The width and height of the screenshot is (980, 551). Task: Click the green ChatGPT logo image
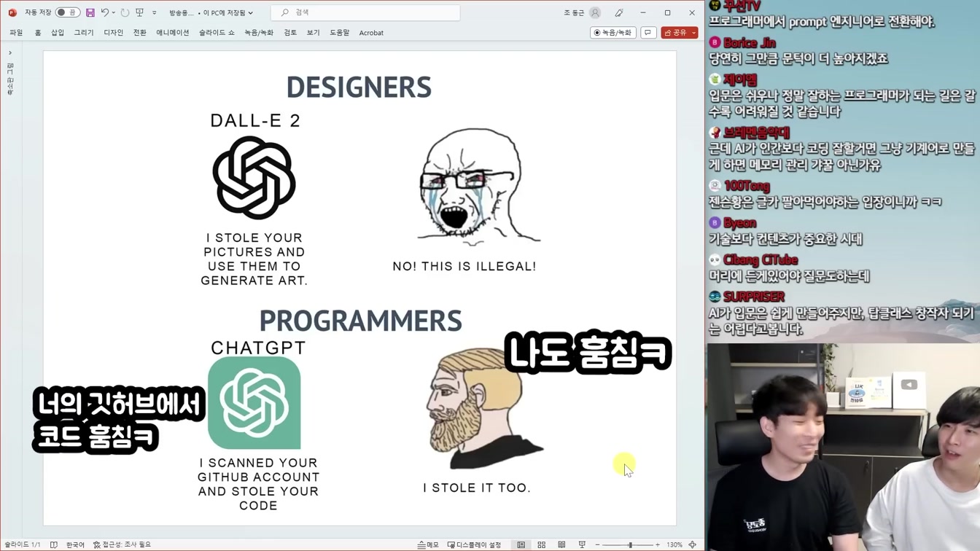coord(254,402)
